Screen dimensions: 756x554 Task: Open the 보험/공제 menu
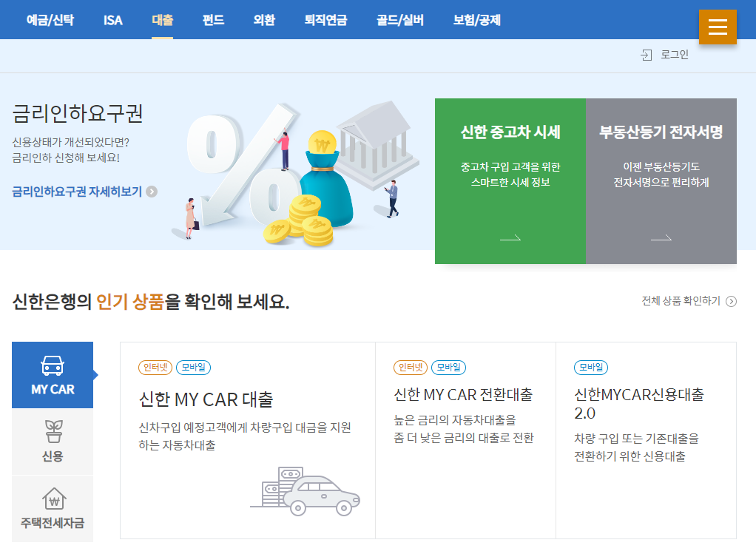477,20
